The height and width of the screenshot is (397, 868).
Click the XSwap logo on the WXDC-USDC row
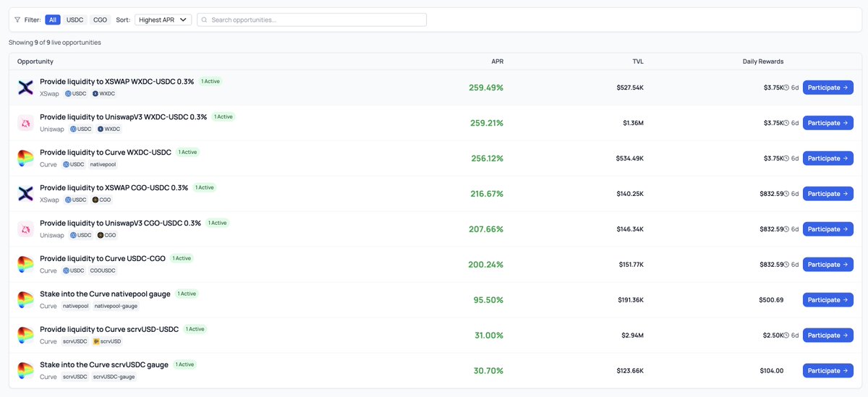pyautogui.click(x=25, y=87)
